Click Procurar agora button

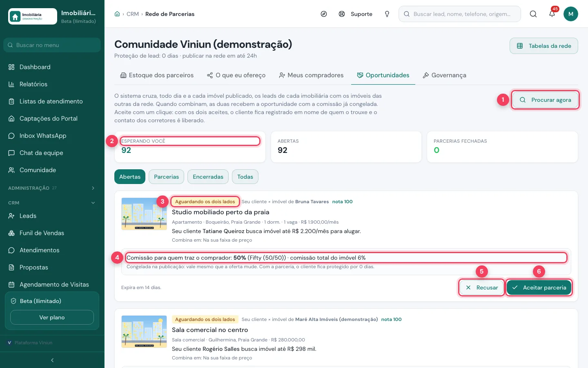545,100
